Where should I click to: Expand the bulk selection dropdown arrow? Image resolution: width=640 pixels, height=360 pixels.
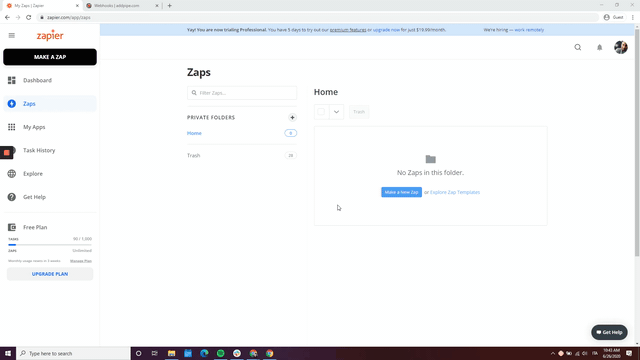(336, 112)
